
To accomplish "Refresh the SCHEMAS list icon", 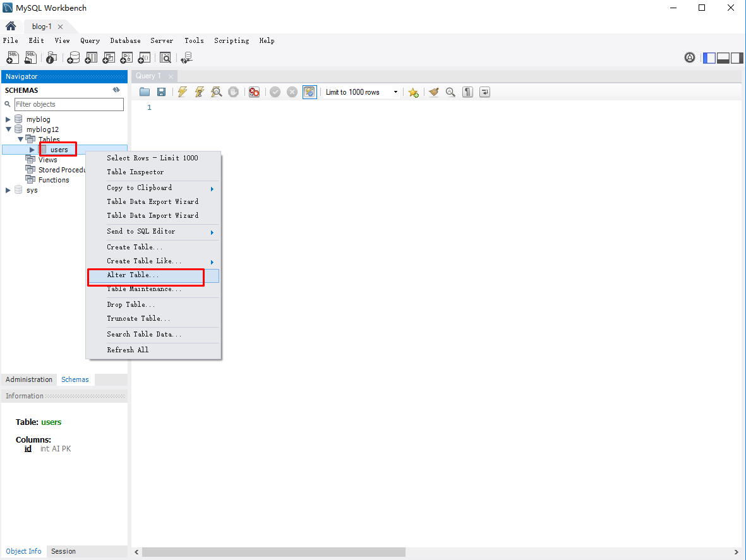I will coord(116,90).
